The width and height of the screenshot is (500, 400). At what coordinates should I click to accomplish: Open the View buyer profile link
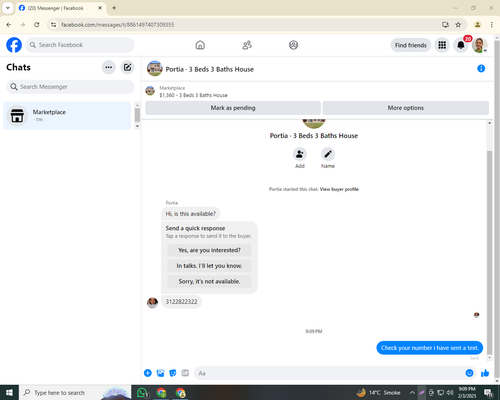(339, 189)
